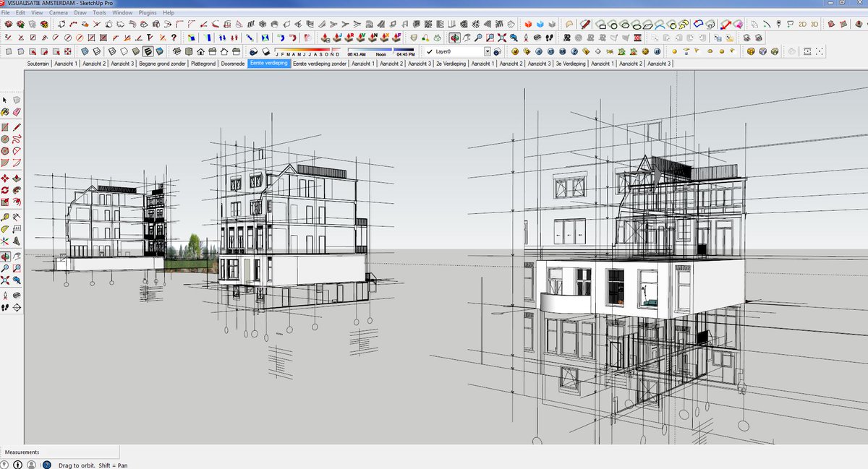Open the Camera menu
The height and width of the screenshot is (469, 868).
pyautogui.click(x=58, y=13)
